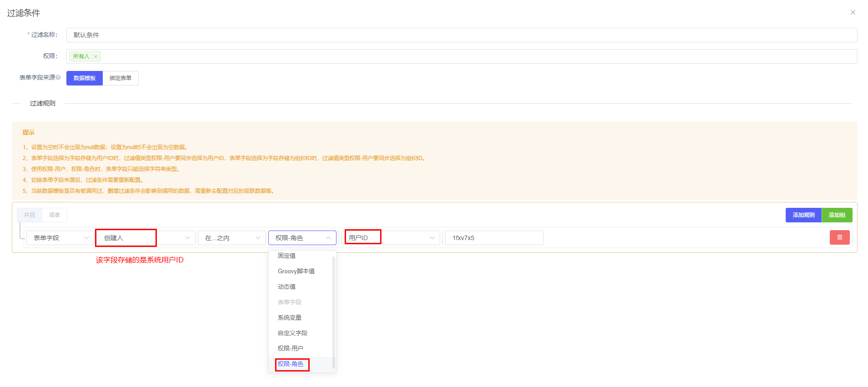Collapse the 权限-角色 value type dropdown

click(x=302, y=238)
